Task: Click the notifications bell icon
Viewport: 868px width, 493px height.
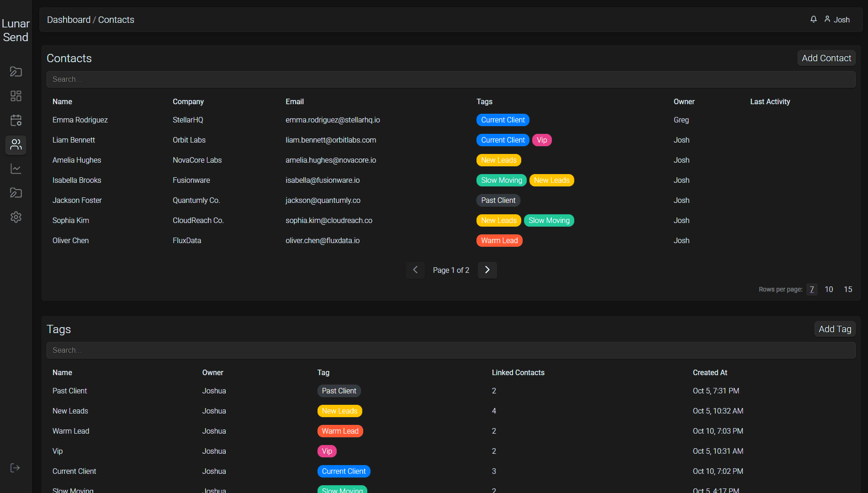Action: tap(813, 19)
